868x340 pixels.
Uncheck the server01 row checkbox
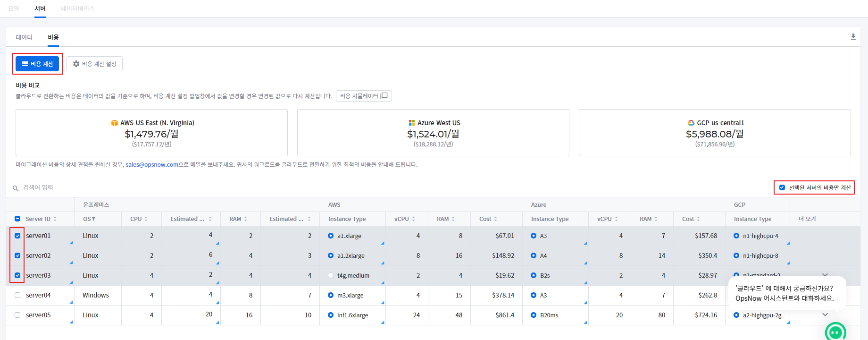(17, 236)
